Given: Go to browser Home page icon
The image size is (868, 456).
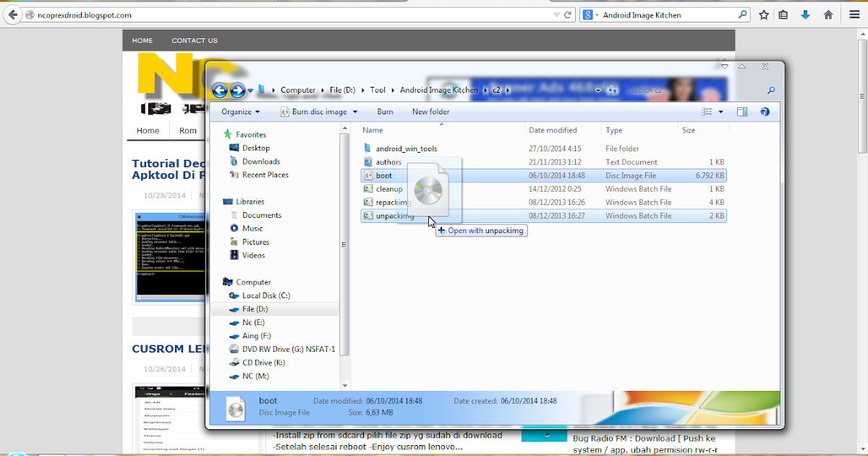Looking at the screenshot, I should 828,14.
